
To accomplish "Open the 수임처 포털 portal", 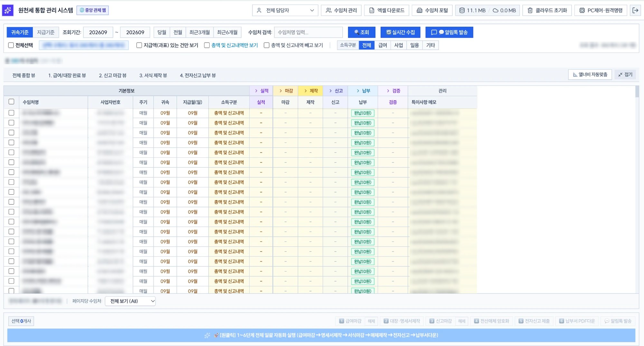I will 432,10.
